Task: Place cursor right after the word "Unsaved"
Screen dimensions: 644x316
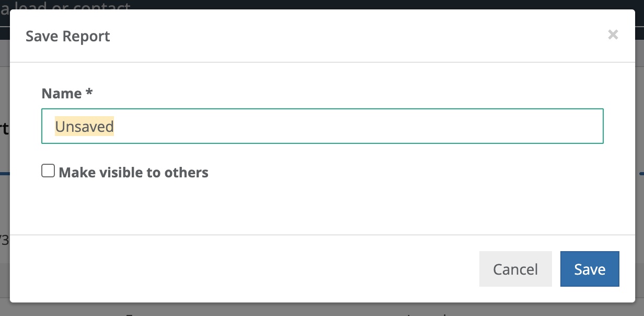Action: [x=114, y=127]
